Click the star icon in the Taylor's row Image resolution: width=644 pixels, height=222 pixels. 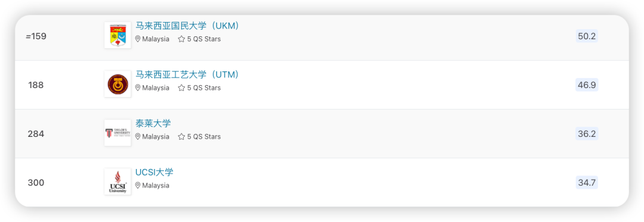(181, 136)
